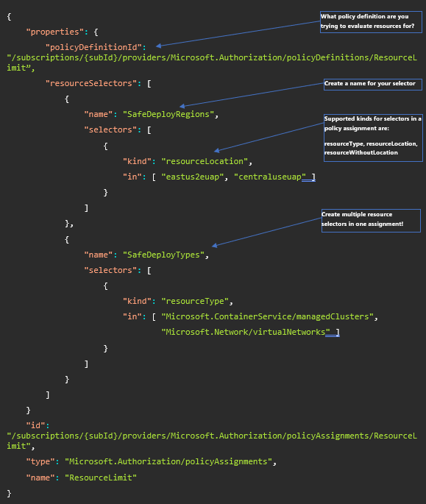
Task: Click "Microsoft.ContainerService/managedClusters" value
Action: (x=267, y=316)
